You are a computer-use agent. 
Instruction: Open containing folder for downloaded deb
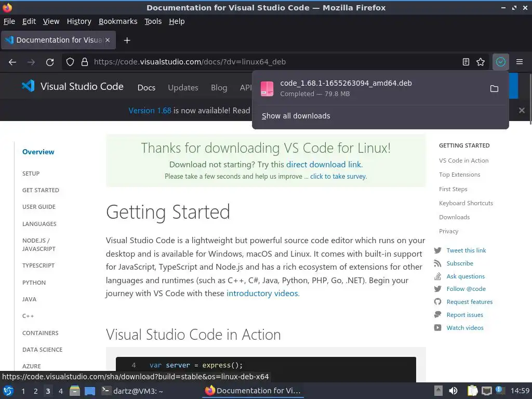494,88
